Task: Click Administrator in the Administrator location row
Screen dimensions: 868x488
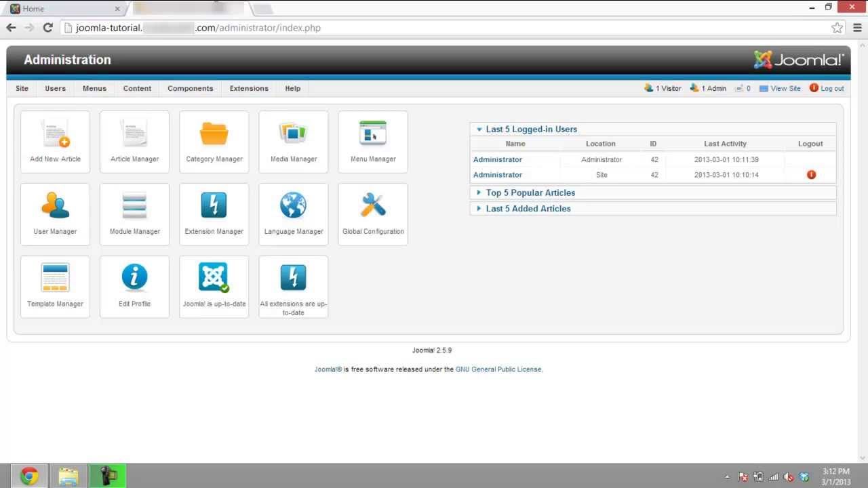Action: click(x=498, y=160)
